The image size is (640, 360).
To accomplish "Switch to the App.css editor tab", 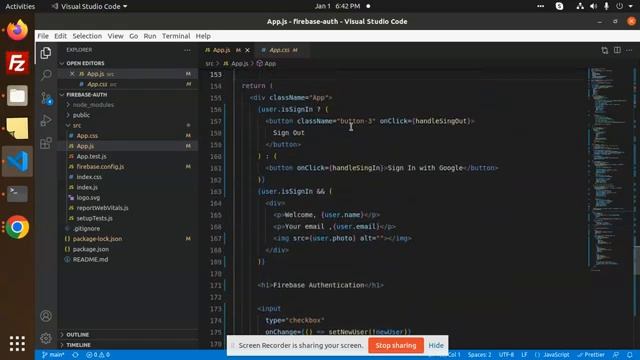I will click(280, 50).
